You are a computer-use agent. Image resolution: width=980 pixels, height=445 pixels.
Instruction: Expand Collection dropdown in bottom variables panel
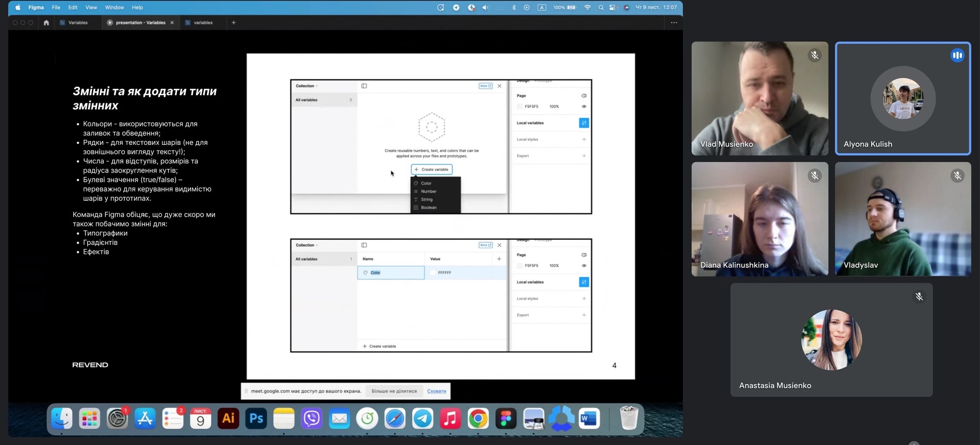coord(307,245)
